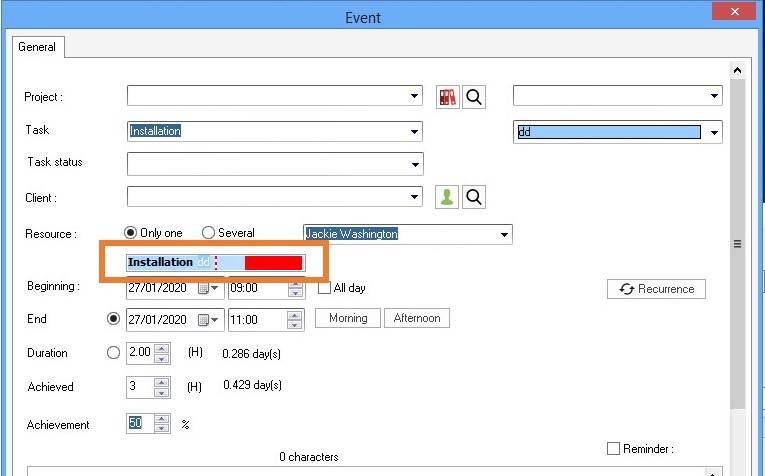Click the green person icon beside Client

tap(447, 197)
